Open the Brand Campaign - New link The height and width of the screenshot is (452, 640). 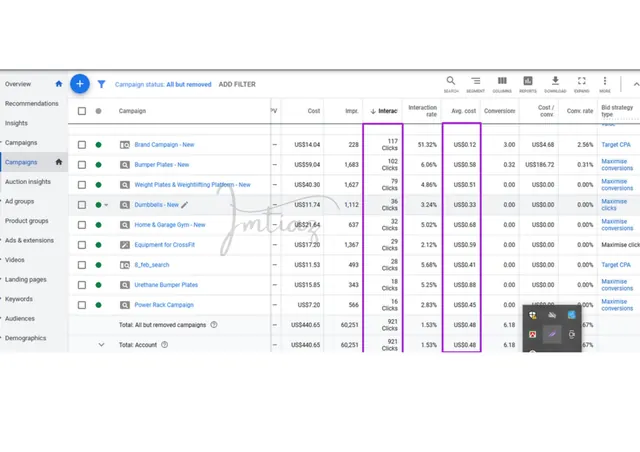click(164, 145)
